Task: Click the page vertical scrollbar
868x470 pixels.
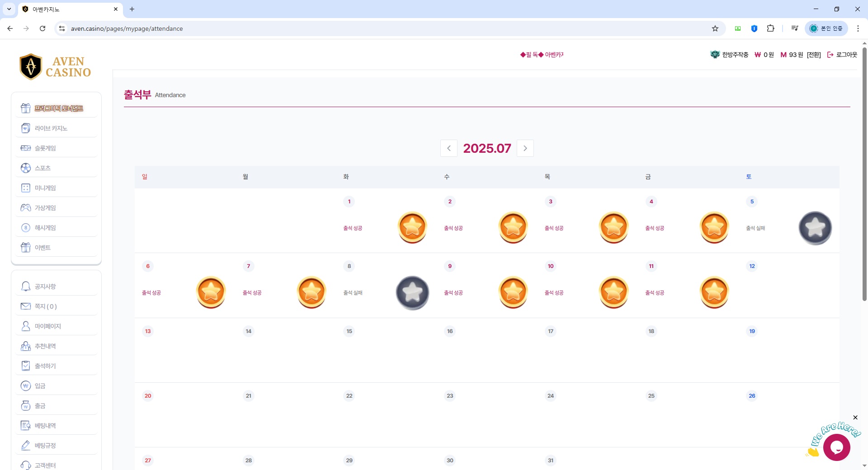Action: pos(864,181)
